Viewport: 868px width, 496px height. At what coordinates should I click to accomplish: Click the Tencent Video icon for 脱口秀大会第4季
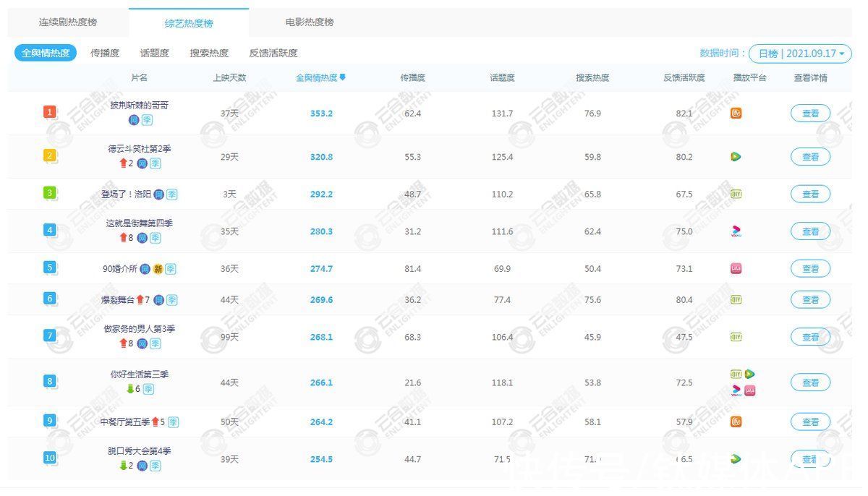click(736, 459)
